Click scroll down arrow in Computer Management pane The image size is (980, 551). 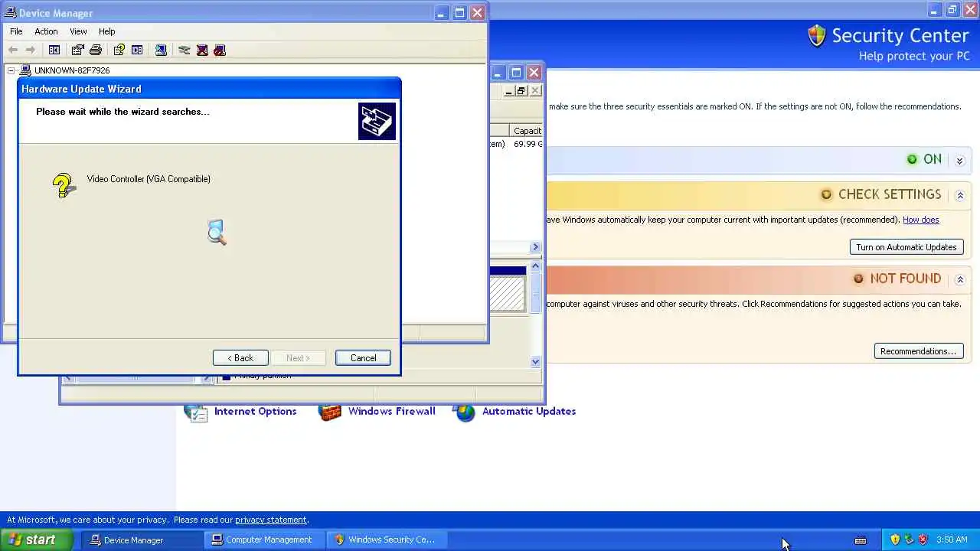(535, 361)
